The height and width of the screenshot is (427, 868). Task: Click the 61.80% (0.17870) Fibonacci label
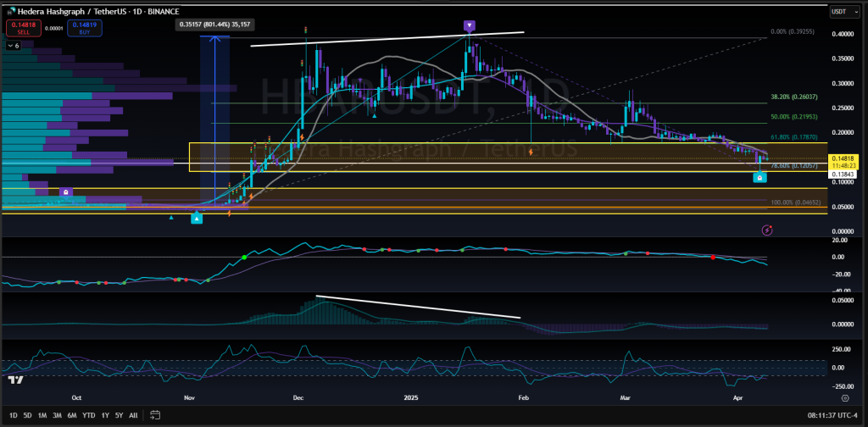coord(793,137)
